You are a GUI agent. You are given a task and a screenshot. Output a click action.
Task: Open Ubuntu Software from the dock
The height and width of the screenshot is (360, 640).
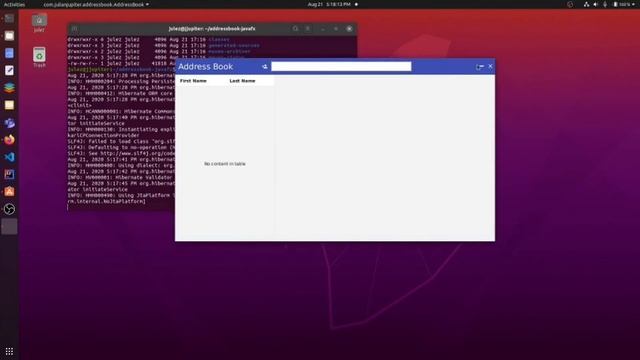pos(9,192)
